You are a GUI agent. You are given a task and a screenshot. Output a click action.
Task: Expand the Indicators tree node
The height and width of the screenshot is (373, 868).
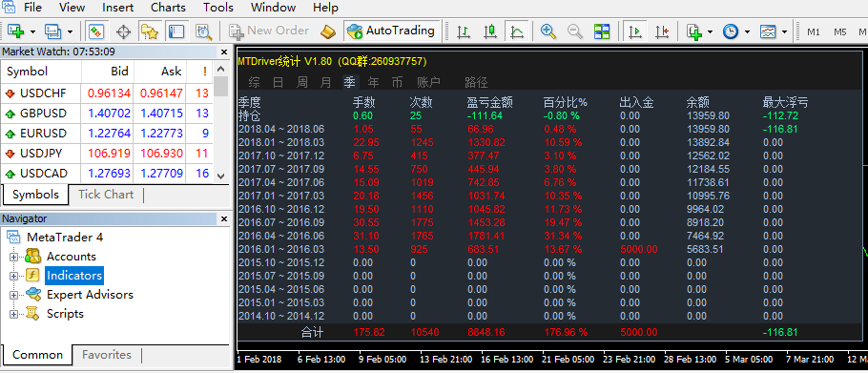pos(14,276)
